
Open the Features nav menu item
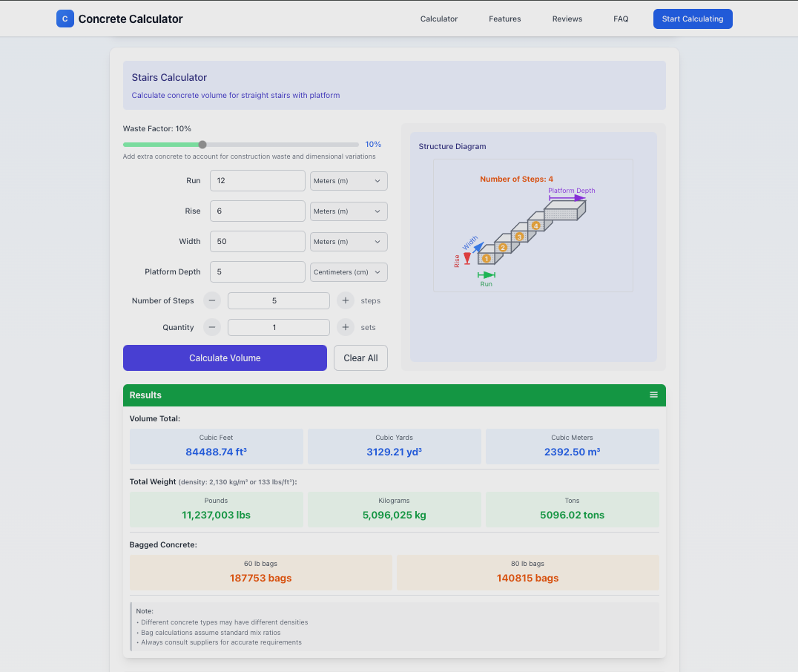tap(505, 19)
